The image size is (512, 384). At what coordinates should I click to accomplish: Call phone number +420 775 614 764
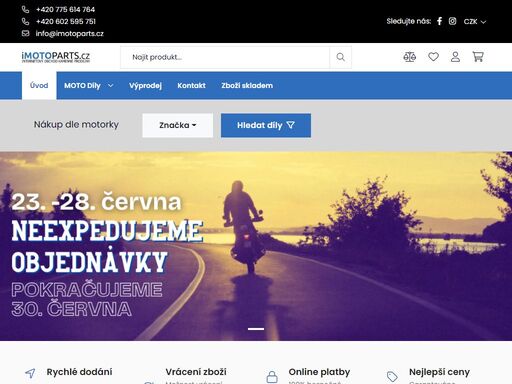(x=65, y=9)
